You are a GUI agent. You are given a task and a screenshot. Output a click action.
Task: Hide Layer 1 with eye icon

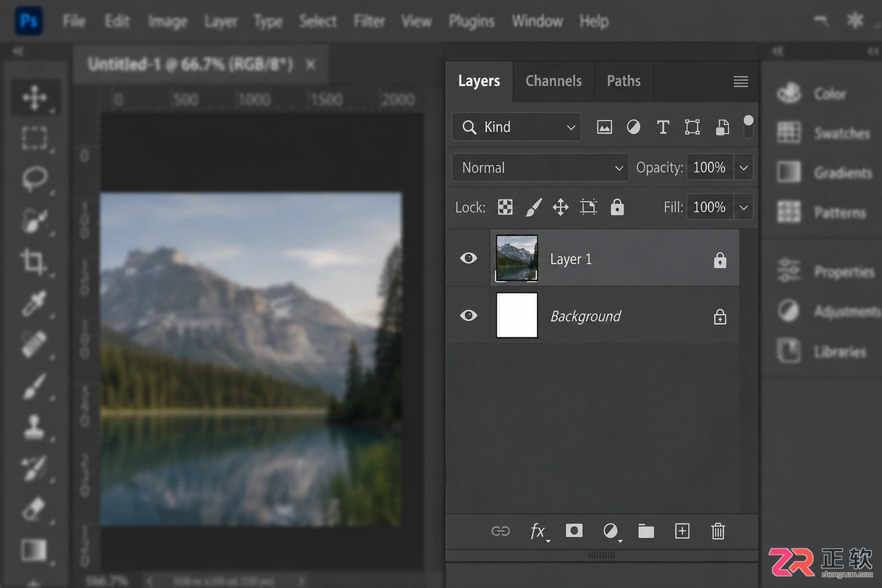pos(469,258)
